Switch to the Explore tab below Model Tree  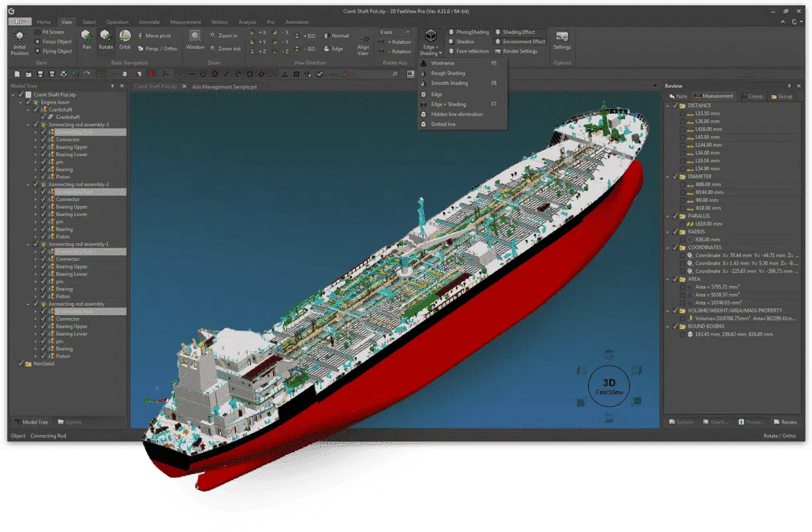tap(70, 422)
